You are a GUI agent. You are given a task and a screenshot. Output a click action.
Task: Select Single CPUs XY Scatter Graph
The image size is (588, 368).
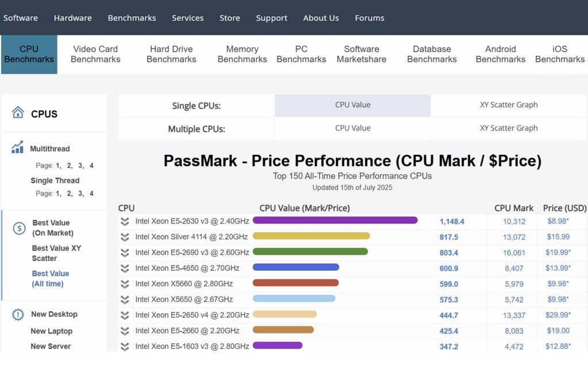coord(509,105)
